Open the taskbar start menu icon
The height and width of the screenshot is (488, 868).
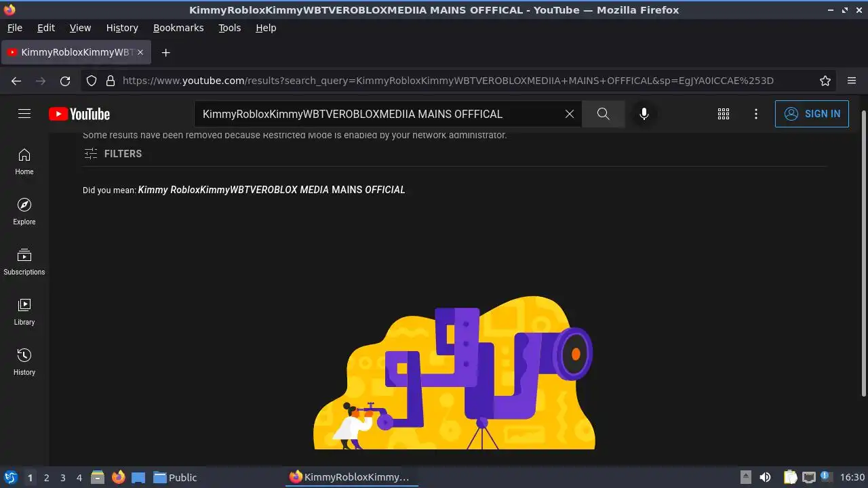tap(10, 477)
